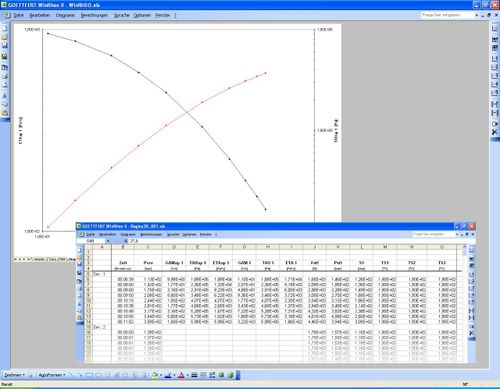Open the Berechnungen menu in main window
The width and height of the screenshot is (500, 389).
(x=94, y=15)
